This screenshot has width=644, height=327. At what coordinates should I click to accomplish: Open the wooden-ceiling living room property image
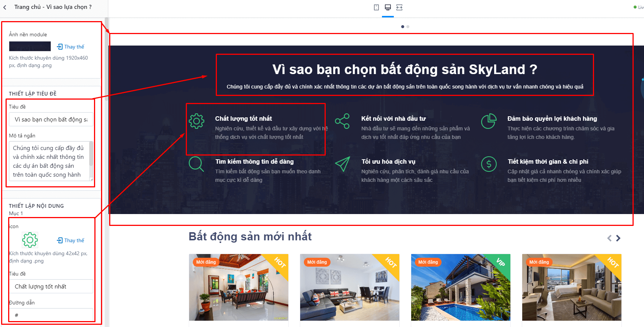(x=239, y=287)
